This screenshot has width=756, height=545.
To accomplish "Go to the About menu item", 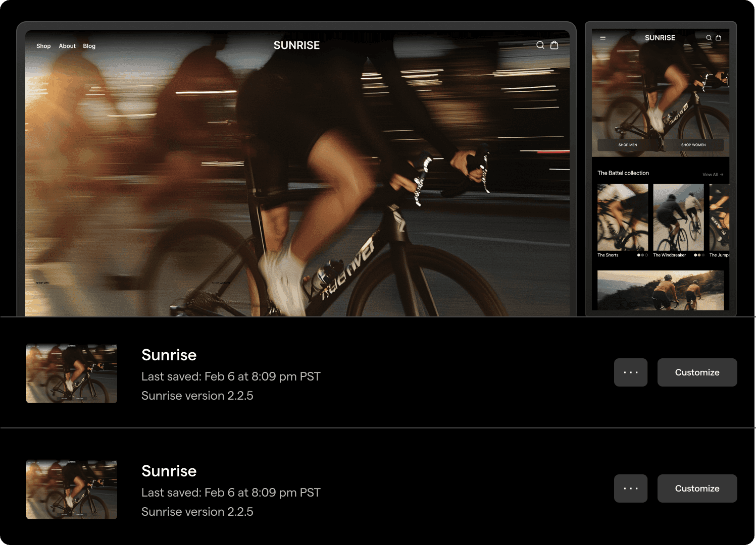I will click(67, 46).
